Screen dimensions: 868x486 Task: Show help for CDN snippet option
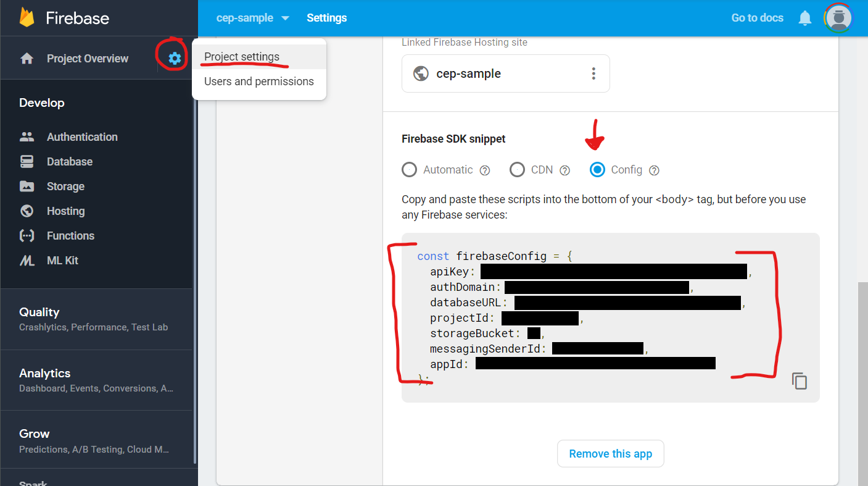pos(564,170)
